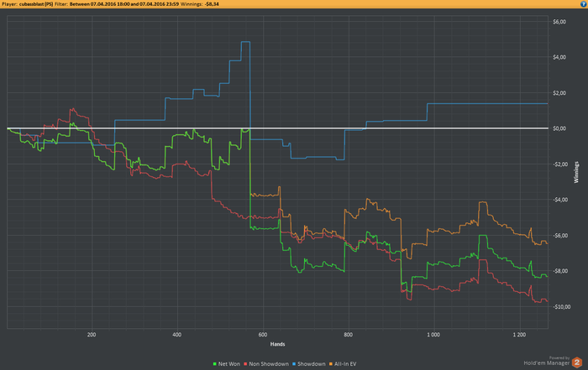This screenshot has width=588, height=370.
Task: Click the 800 hands x-axis label
Action: 349,335
